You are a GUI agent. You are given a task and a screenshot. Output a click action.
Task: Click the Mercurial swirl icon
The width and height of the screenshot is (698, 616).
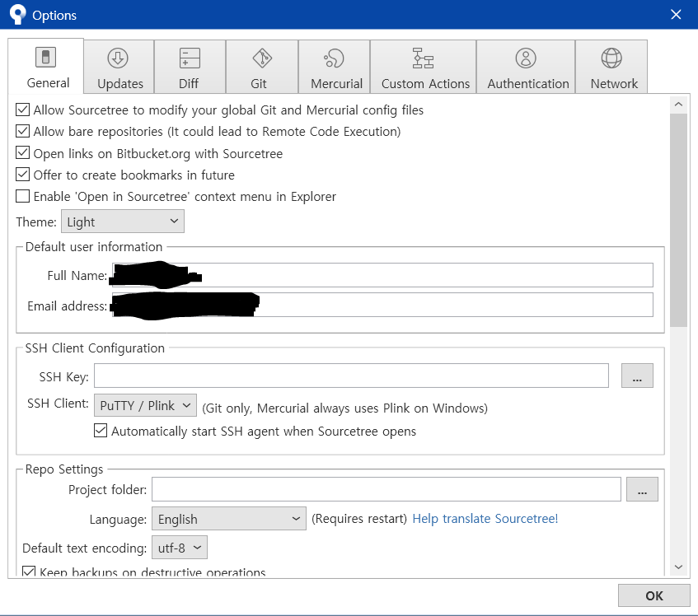click(x=334, y=58)
